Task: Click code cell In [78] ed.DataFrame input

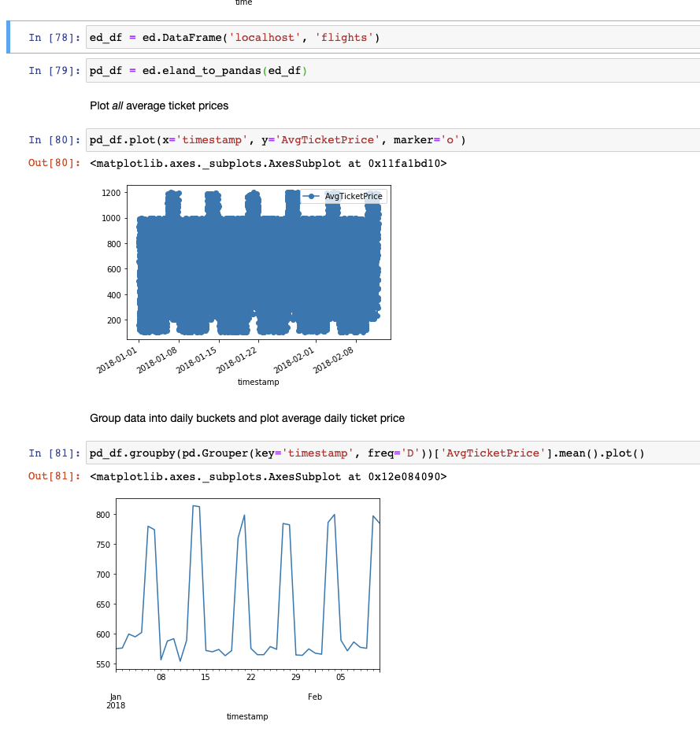Action: click(x=393, y=37)
